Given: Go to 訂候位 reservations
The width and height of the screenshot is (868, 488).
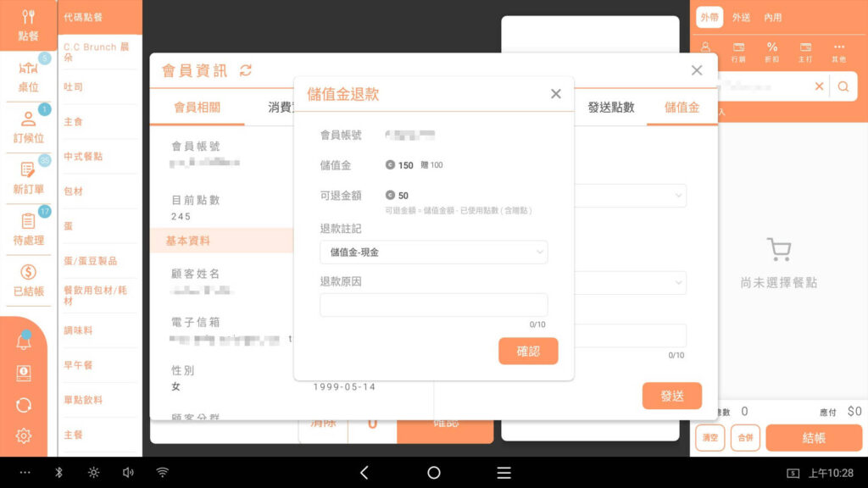Looking at the screenshot, I should click(x=28, y=126).
